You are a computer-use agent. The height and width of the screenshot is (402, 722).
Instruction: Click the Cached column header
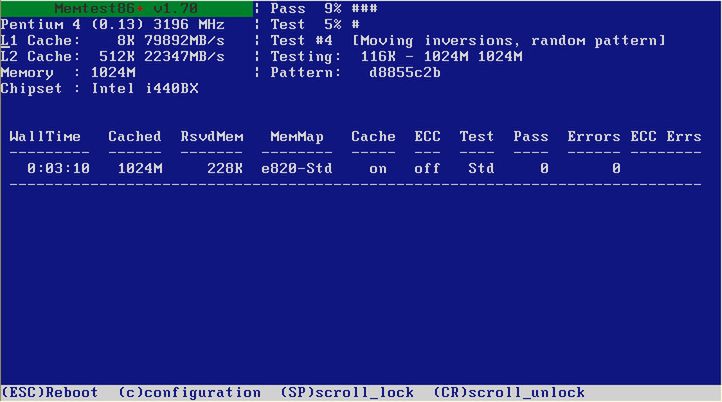(135, 136)
